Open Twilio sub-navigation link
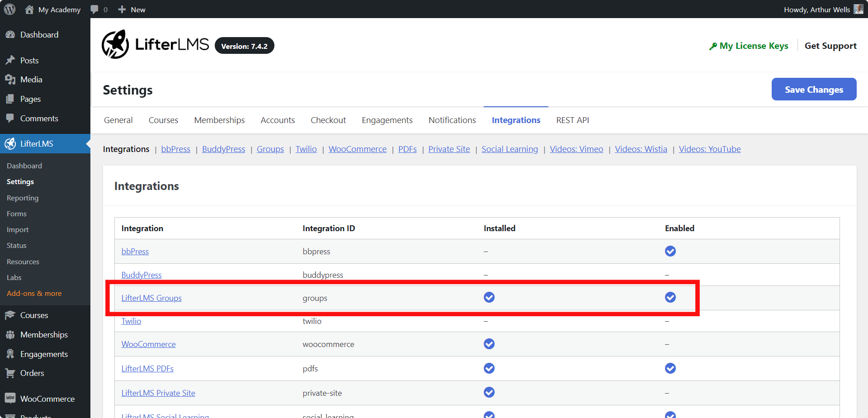The height and width of the screenshot is (418, 868). coord(306,149)
